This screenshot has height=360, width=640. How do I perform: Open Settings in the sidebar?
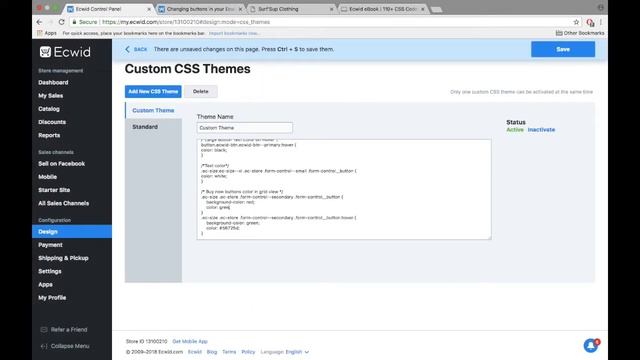[50, 271]
